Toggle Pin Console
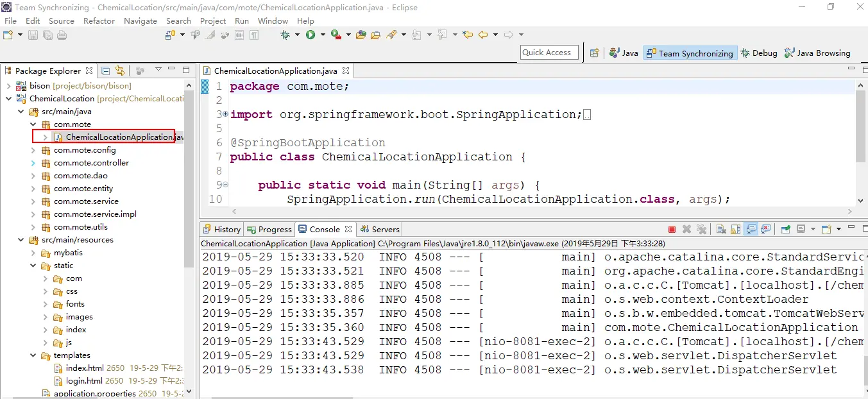This screenshot has height=399, width=868. point(786,229)
